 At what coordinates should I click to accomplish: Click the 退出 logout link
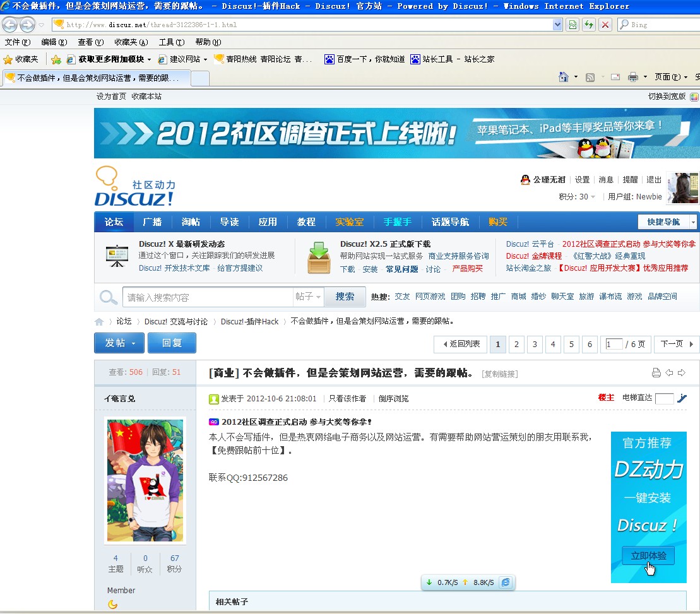653,180
